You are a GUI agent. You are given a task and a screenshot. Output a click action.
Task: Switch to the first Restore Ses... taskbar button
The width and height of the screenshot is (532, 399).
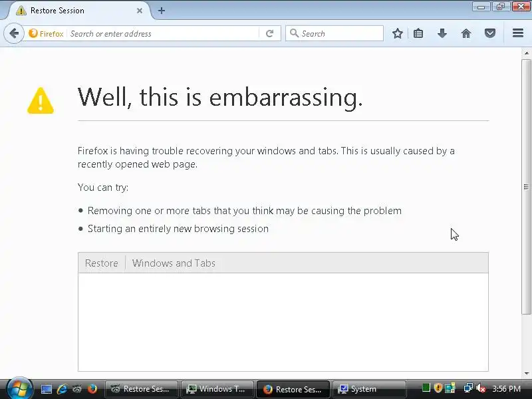[141, 389]
